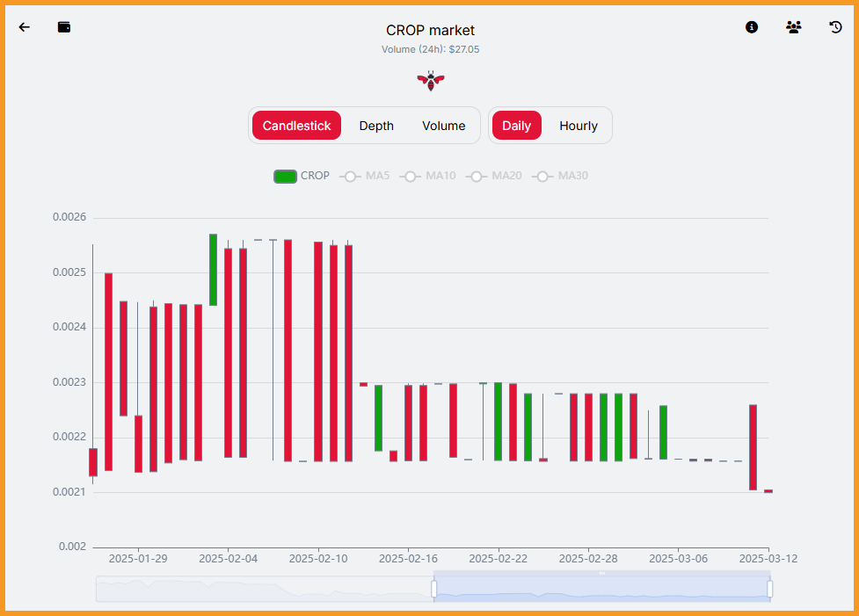Screen dimensions: 859x616
Task: Enable the MA5 moving average line
Action: point(365,176)
